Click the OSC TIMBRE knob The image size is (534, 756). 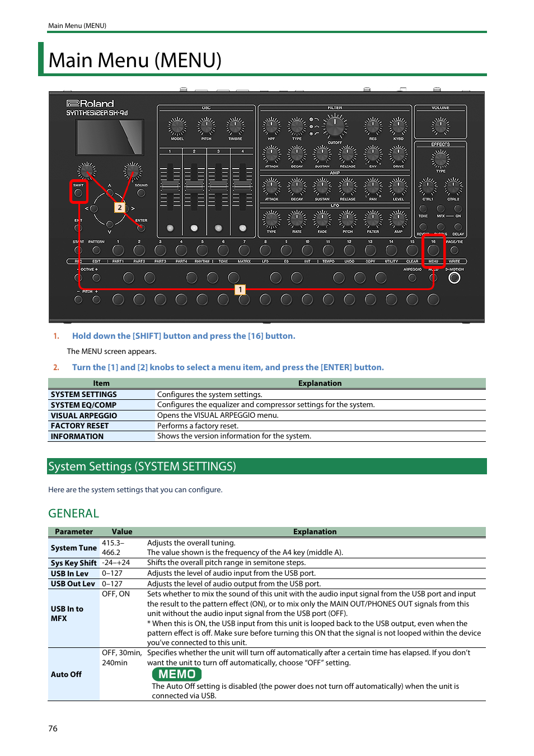[235, 126]
